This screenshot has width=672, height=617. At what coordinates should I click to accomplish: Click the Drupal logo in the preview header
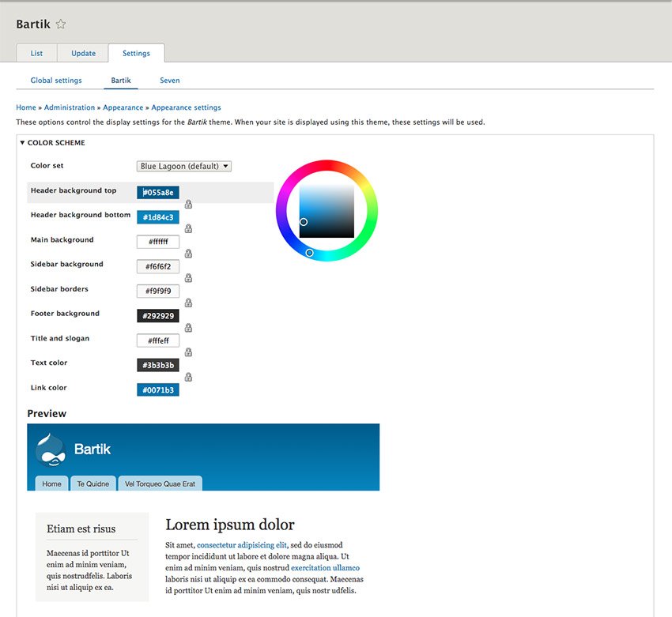(x=49, y=450)
